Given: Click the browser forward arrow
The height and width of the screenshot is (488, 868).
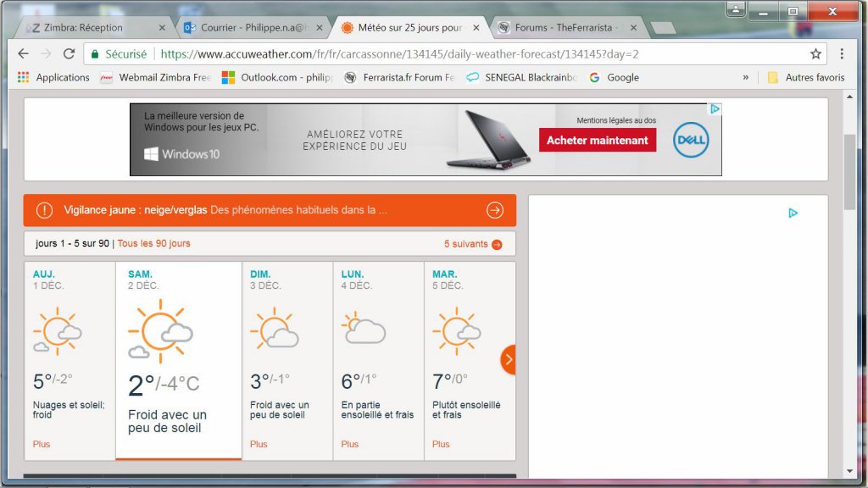Looking at the screenshot, I should pos(46,53).
